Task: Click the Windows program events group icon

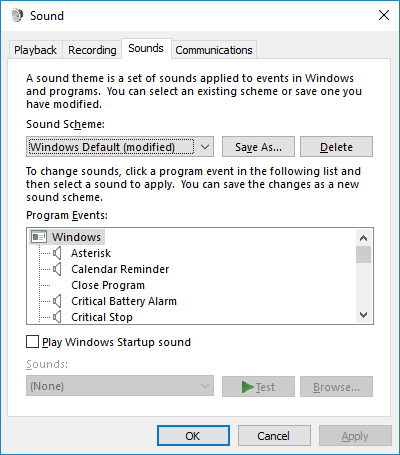Action: [x=39, y=237]
